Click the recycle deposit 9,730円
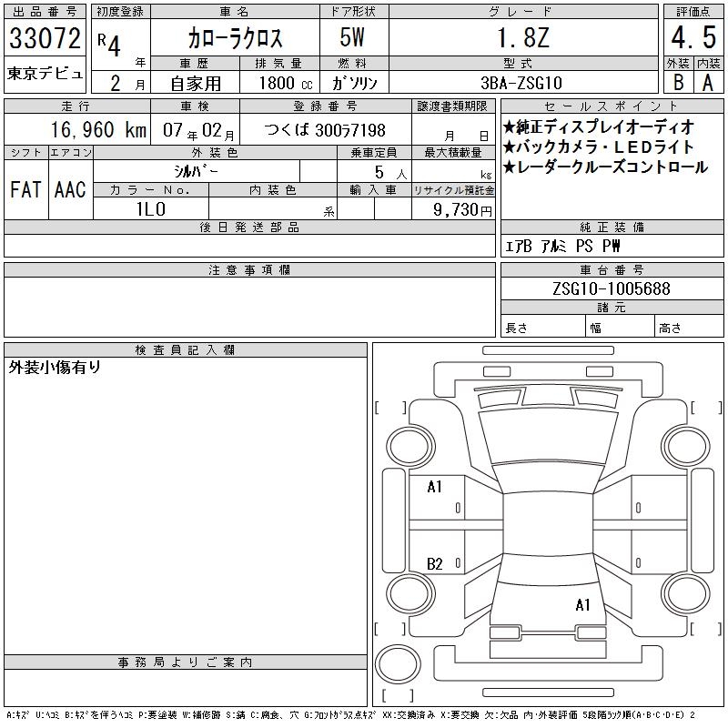This screenshot has width=728, height=728. 462,210
